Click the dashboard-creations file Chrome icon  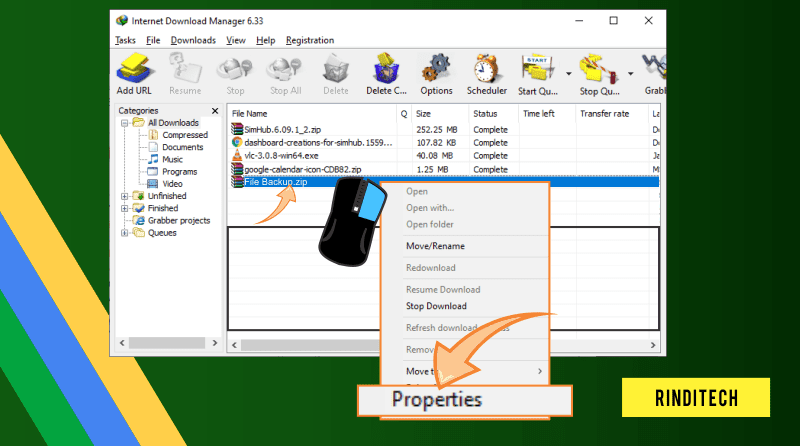pos(237,142)
